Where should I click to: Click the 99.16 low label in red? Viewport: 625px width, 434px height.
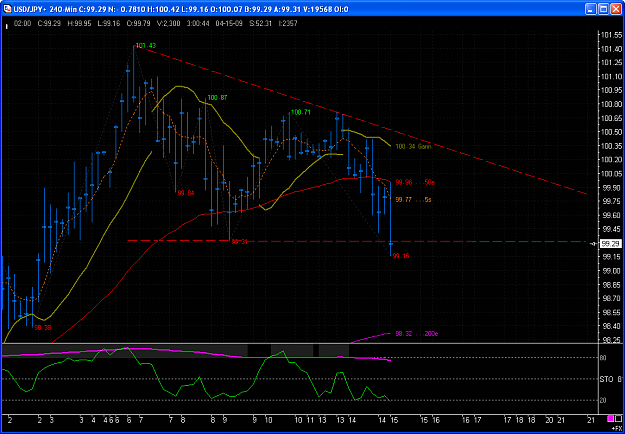[401, 256]
